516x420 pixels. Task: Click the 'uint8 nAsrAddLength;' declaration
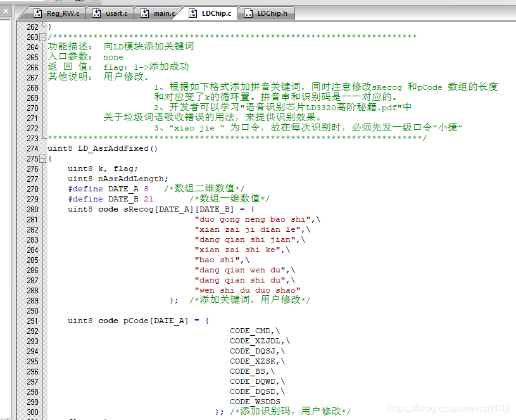click(x=118, y=179)
